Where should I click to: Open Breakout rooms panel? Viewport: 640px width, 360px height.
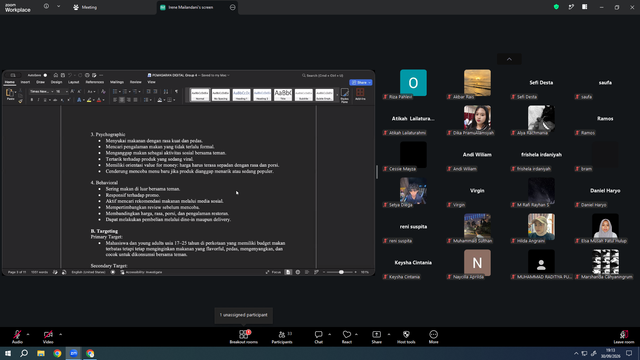click(244, 337)
